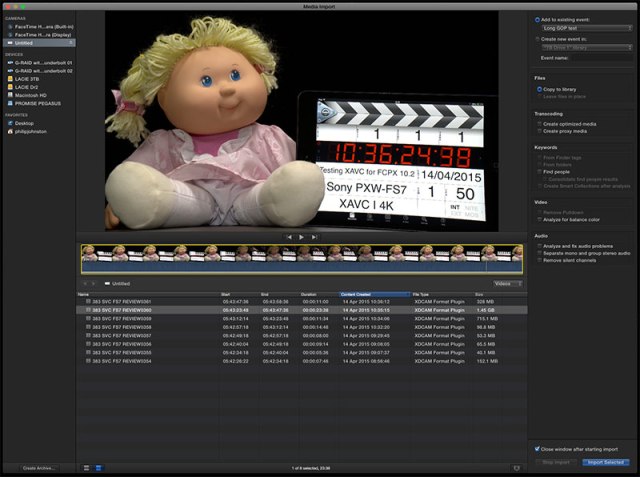Screen dimensions: 640x477
Task: Click the background tasks icon at bottom right
Action: point(517,468)
